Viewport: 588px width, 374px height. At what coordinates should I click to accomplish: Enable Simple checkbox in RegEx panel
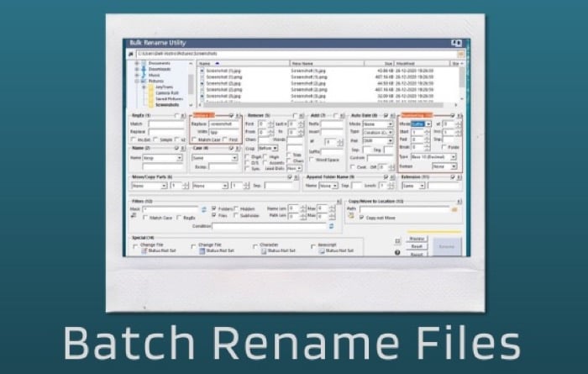point(155,140)
